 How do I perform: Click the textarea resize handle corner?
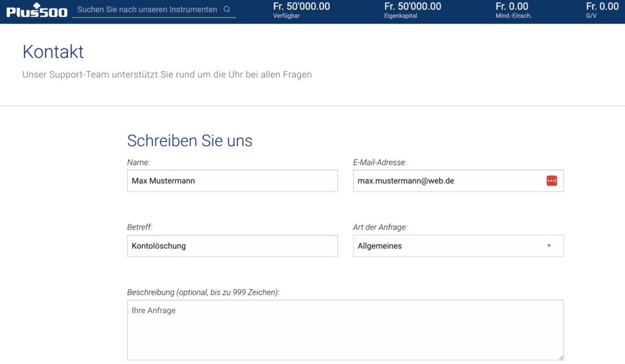[561, 358]
